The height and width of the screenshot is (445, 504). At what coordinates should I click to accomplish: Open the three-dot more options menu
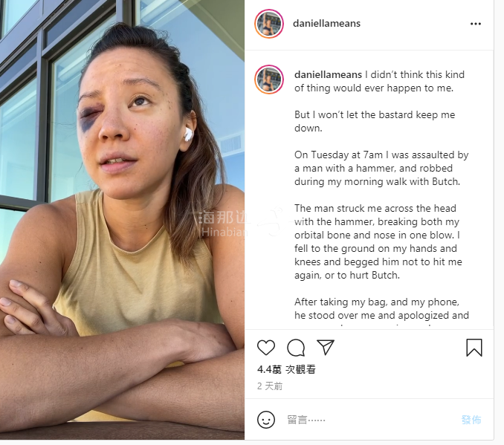click(476, 24)
